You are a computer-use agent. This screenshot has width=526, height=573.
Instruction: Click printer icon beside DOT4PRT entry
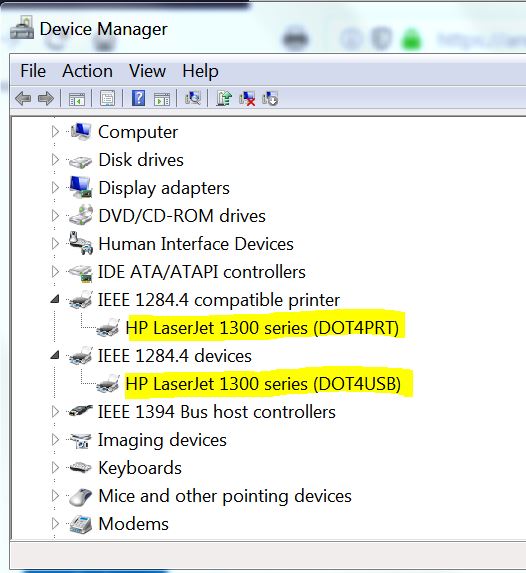pos(108,327)
